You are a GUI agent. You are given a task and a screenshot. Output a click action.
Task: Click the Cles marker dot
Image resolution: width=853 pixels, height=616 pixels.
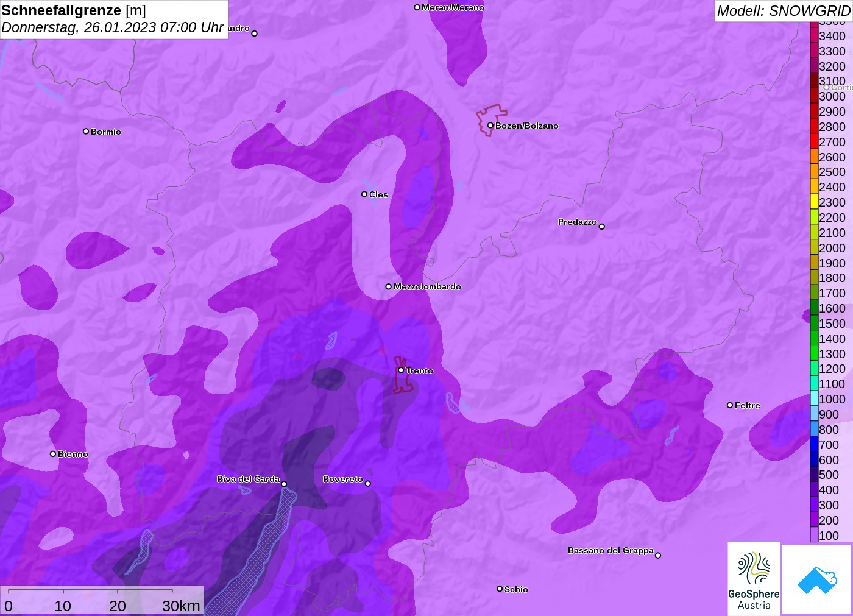pyautogui.click(x=364, y=194)
